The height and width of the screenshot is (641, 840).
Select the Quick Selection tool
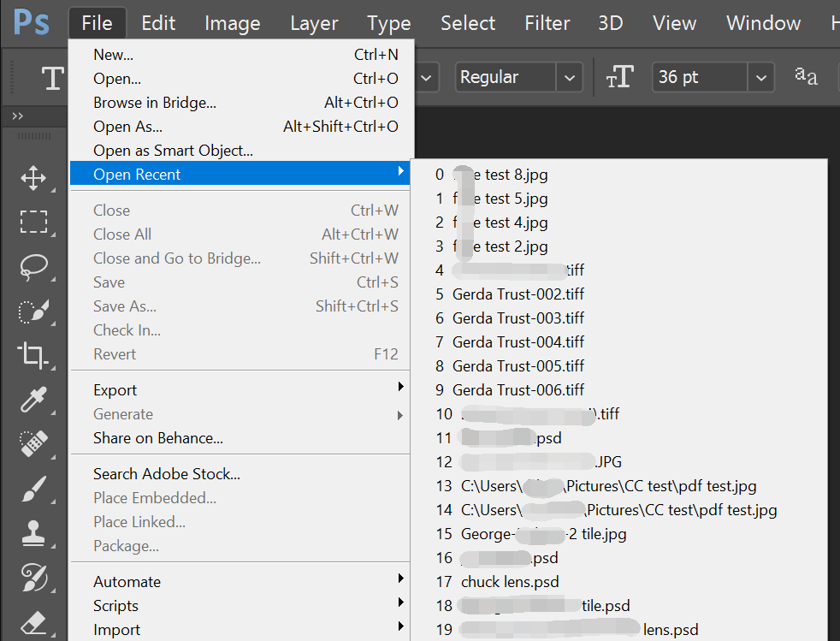pyautogui.click(x=33, y=311)
